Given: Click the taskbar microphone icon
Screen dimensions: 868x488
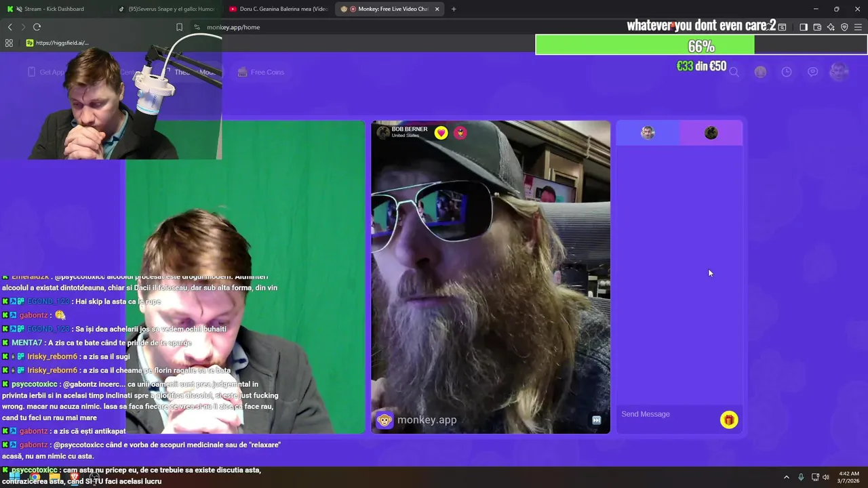Looking at the screenshot, I should click(801, 477).
